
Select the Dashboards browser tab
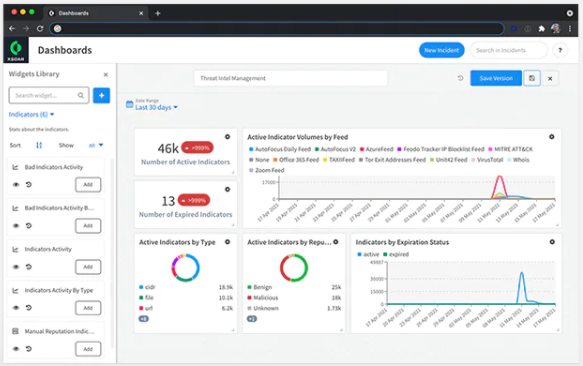click(x=96, y=13)
